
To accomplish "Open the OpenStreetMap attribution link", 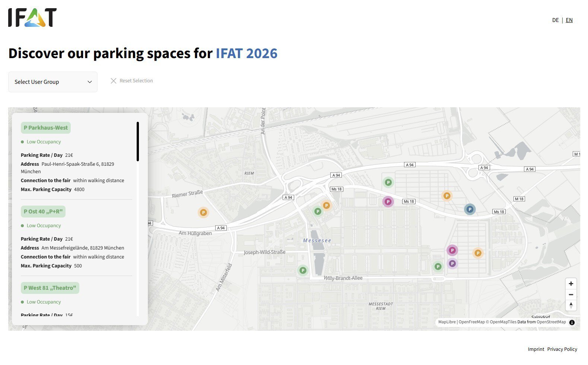I will pos(551,322).
